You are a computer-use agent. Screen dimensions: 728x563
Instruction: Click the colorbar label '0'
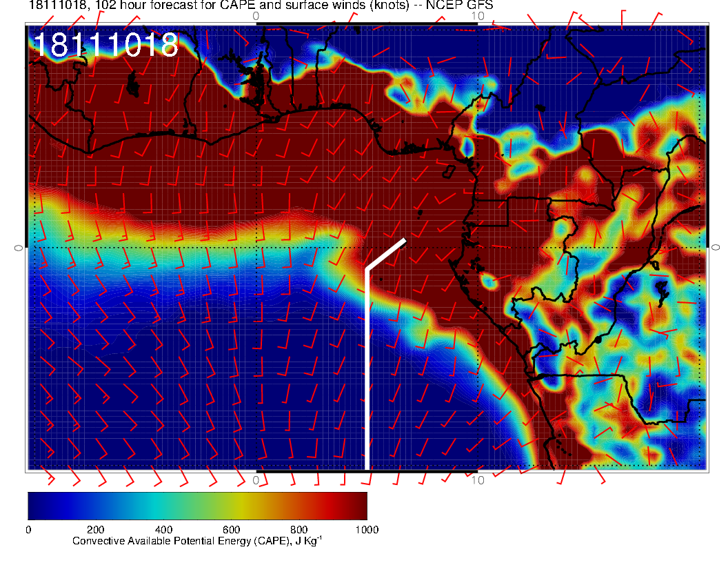[x=29, y=530]
